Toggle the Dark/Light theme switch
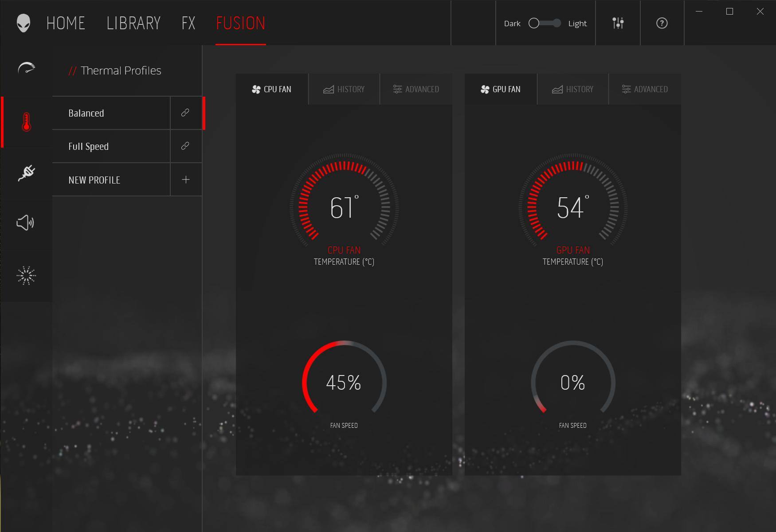This screenshot has height=532, width=776. 545,23
